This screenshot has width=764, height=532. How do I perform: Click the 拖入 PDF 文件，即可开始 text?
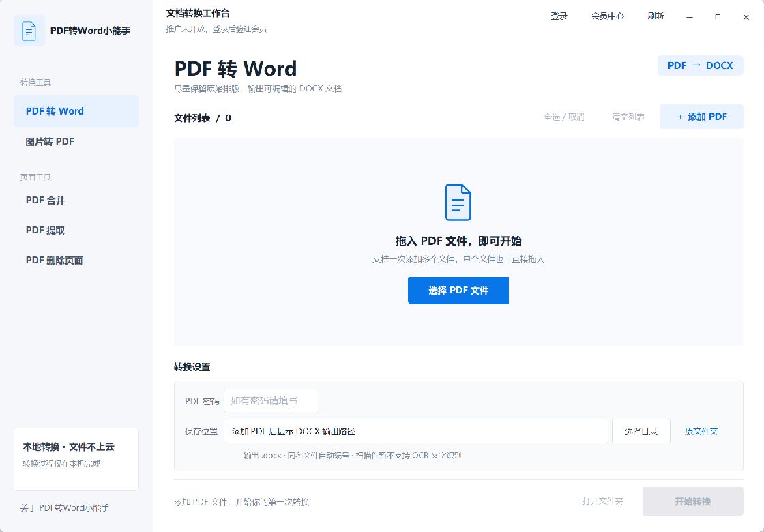(458, 241)
